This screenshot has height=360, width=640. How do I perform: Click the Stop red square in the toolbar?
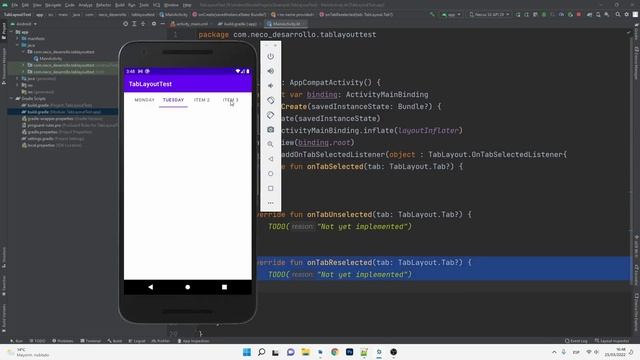tap(579, 14)
